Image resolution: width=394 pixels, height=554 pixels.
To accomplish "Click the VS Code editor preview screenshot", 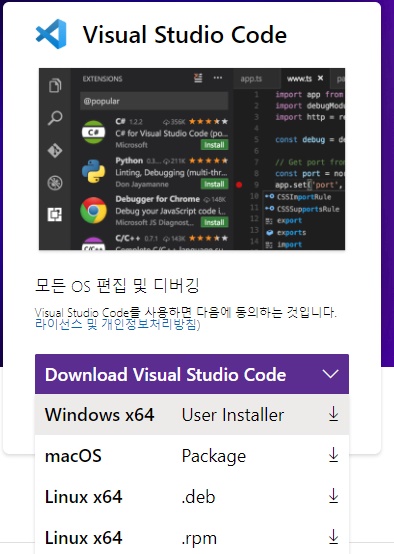I will pyautogui.click(x=192, y=159).
